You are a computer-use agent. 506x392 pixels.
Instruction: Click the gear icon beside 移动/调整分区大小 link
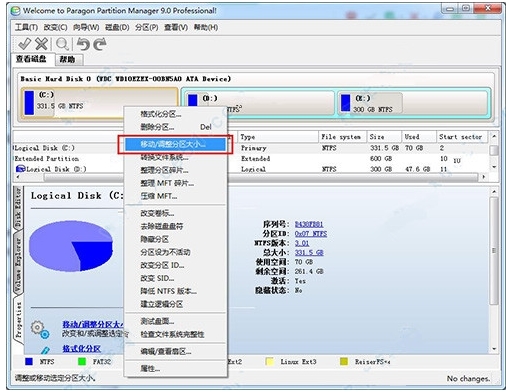pos(40,329)
